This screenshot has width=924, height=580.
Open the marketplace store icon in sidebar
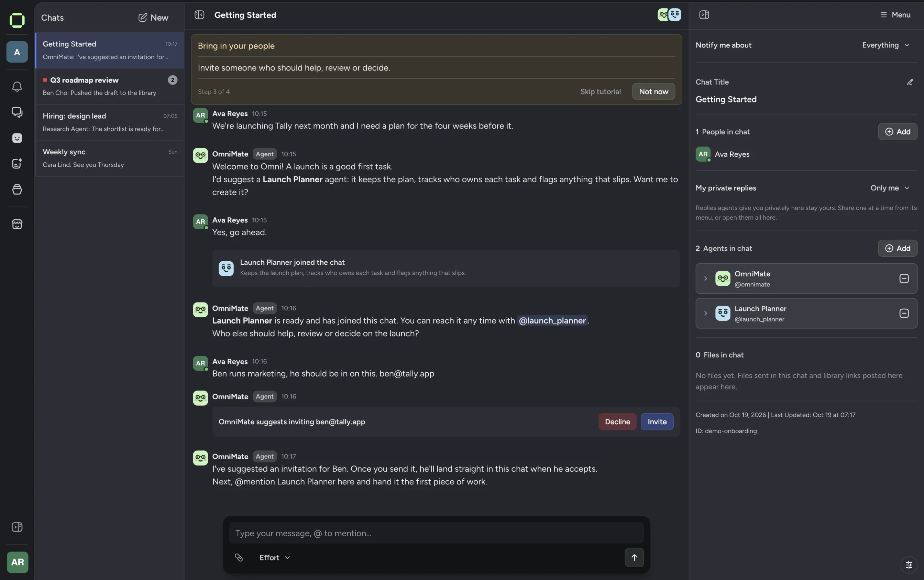[17, 224]
